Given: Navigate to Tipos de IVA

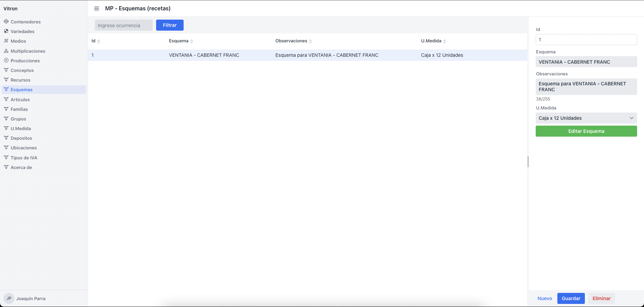Looking at the screenshot, I should pos(24,158).
